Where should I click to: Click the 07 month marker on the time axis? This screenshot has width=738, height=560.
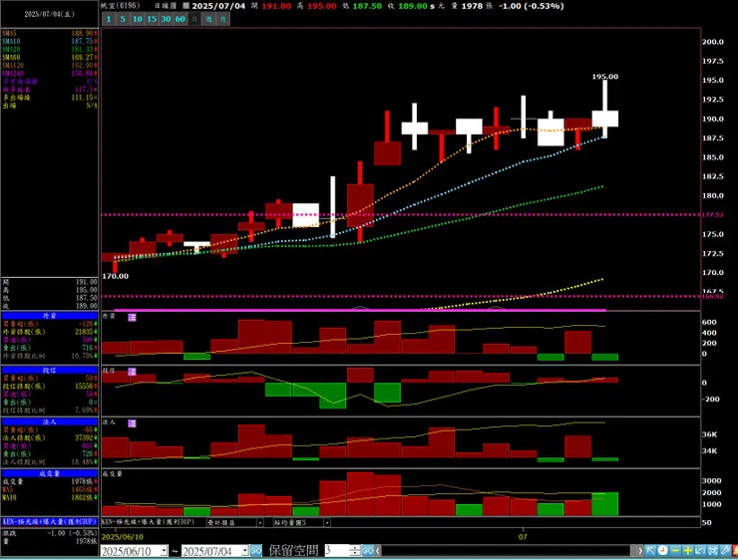pyautogui.click(x=523, y=536)
